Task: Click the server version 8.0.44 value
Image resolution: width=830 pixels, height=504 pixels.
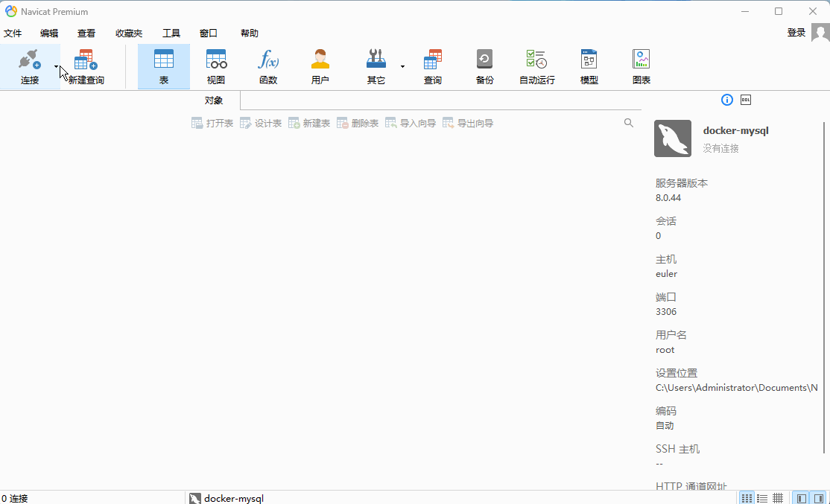Action: 668,198
